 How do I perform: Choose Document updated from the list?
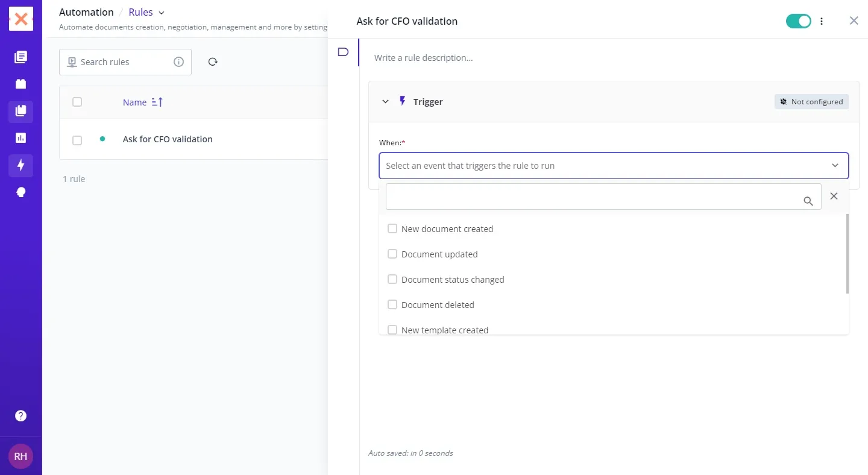click(439, 254)
